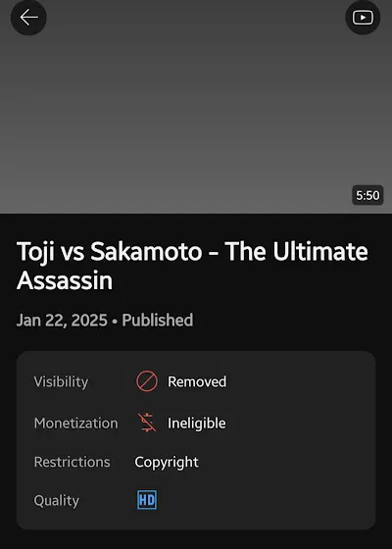Click the red Removed visibility icon
This screenshot has height=549, width=392.
pos(147,381)
